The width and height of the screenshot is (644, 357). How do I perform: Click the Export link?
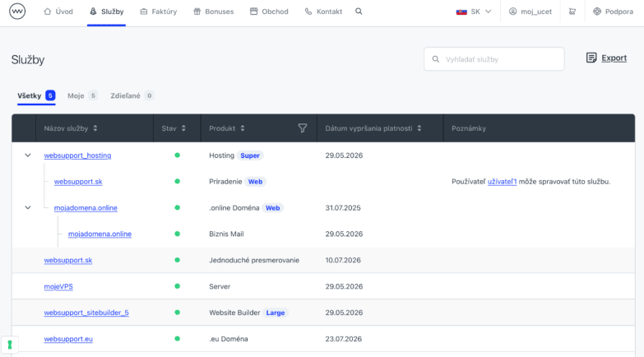[614, 58]
